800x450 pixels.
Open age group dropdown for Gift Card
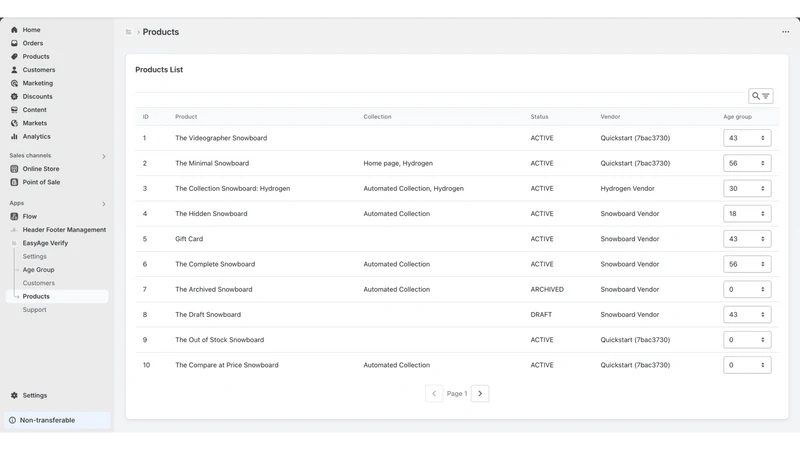747,239
